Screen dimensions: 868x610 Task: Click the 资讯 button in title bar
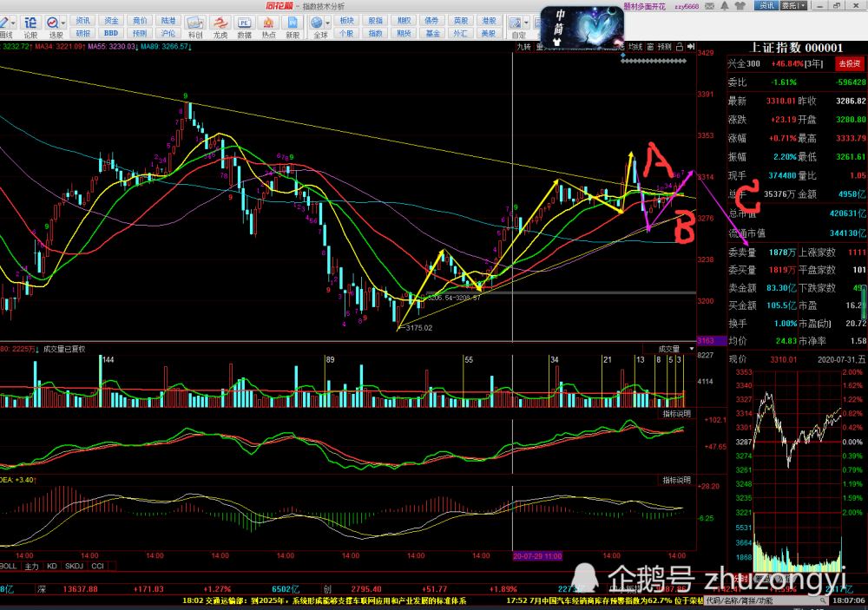click(x=766, y=5)
